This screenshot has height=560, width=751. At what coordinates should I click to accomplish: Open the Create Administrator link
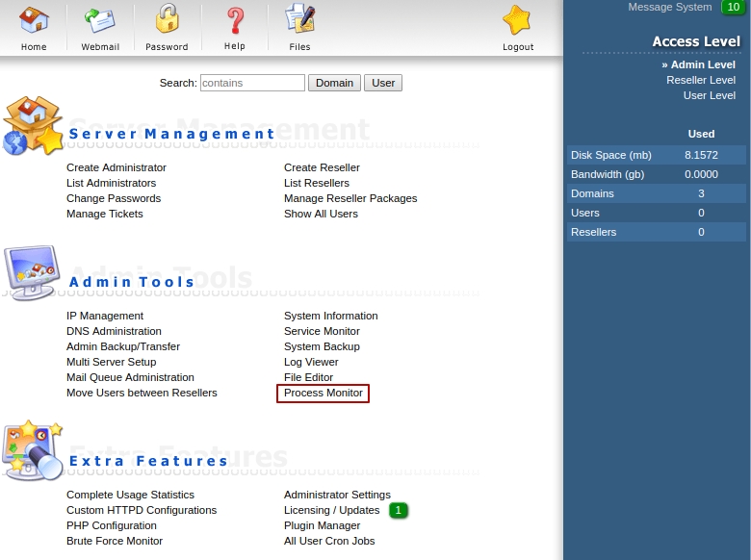point(117,167)
